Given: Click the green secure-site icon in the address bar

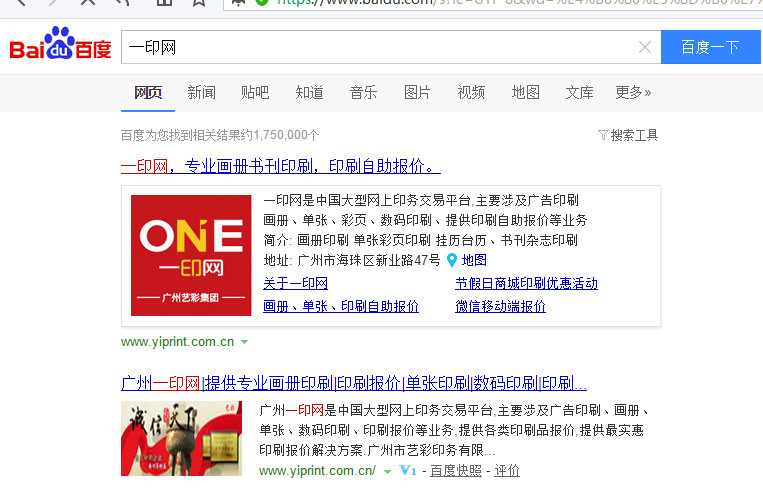Looking at the screenshot, I should click(x=262, y=2).
